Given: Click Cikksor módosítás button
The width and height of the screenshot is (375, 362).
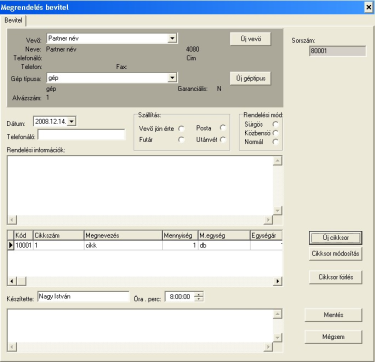Looking at the screenshot, I should coord(335,254).
